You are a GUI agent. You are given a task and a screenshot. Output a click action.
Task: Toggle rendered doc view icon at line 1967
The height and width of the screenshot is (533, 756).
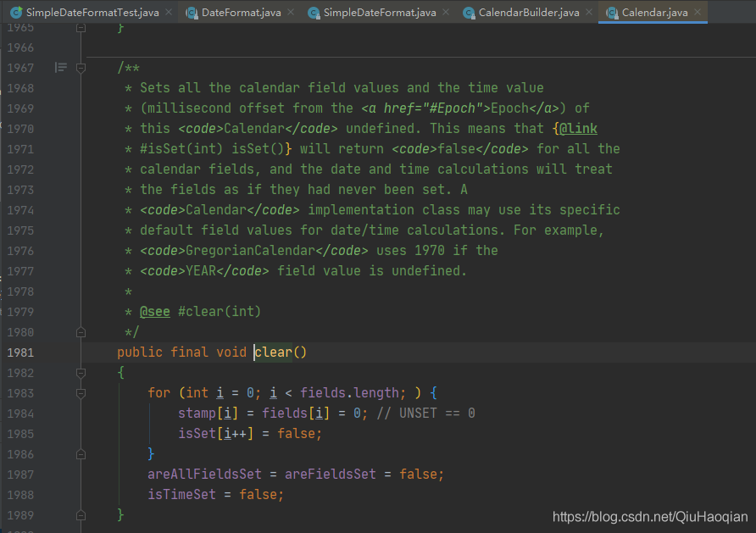tap(61, 68)
